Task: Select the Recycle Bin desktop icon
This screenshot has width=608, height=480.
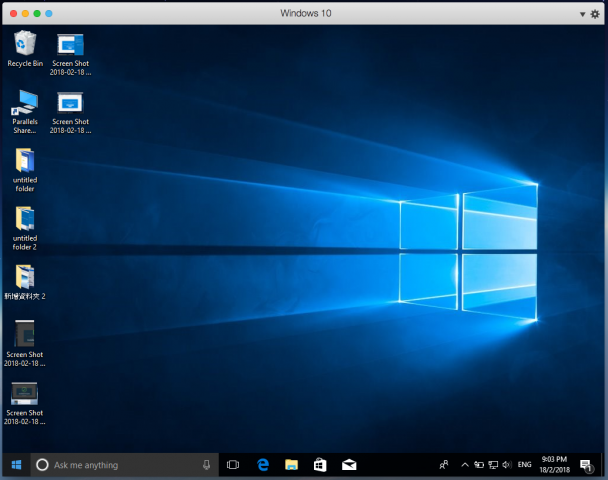Action: 25,49
